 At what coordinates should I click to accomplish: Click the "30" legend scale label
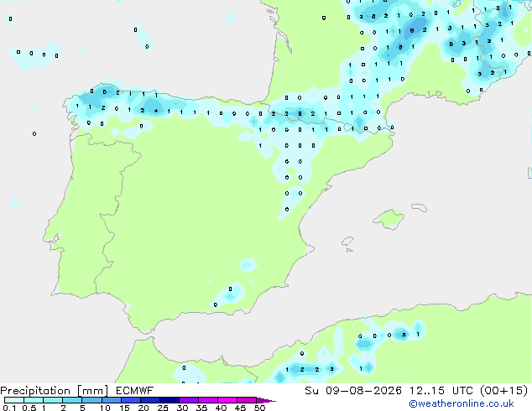click(182, 408)
